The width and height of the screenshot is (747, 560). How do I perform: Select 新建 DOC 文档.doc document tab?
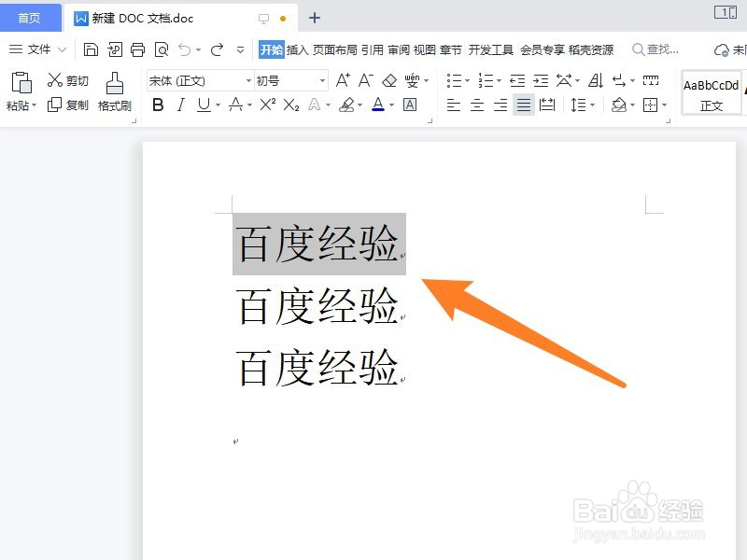click(181, 18)
